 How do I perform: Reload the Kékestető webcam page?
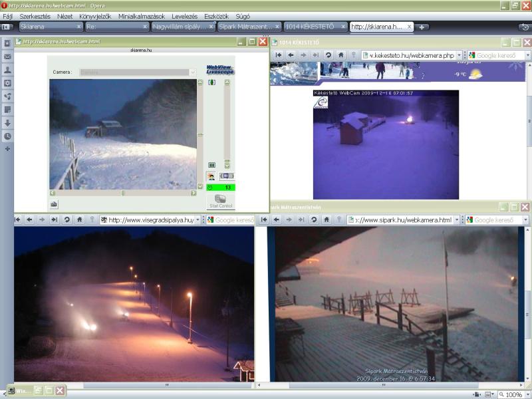(328, 55)
